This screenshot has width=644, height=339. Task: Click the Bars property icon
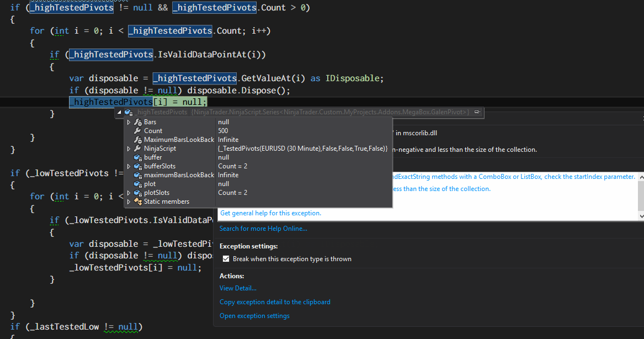pos(137,122)
